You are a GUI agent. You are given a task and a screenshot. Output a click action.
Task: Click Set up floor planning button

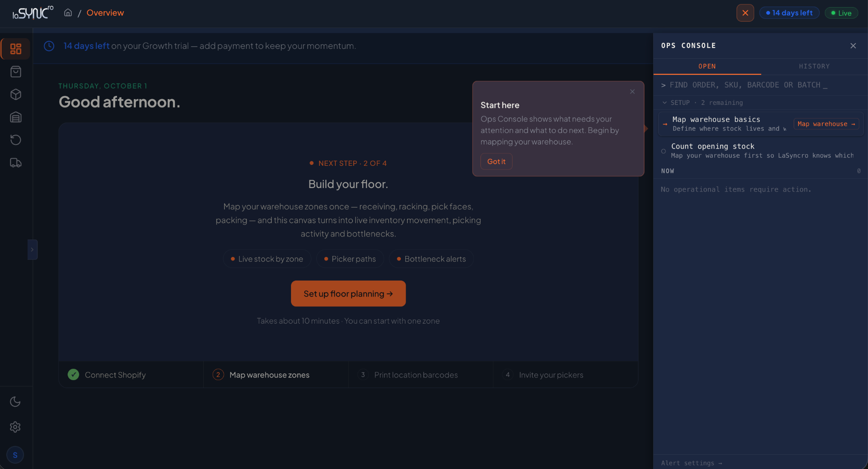tap(348, 293)
